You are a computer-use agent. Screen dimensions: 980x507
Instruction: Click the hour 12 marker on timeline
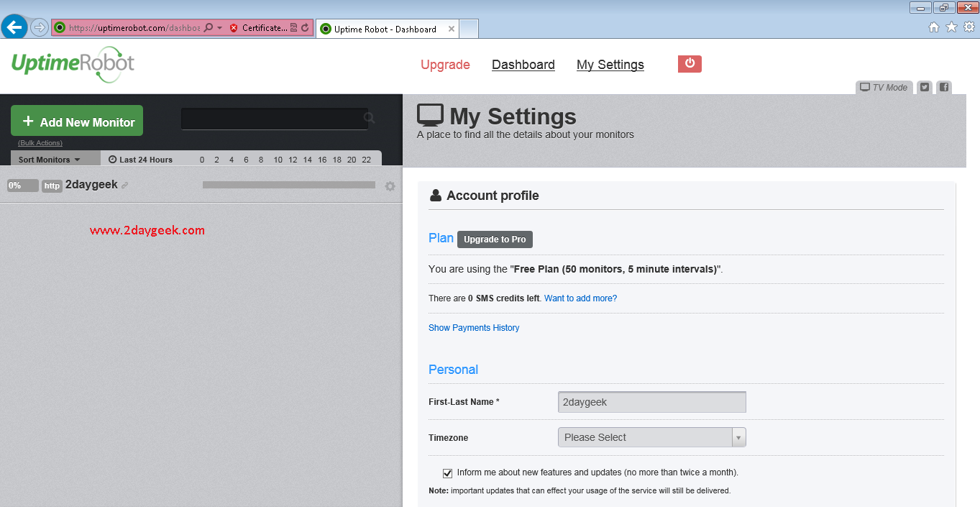click(293, 160)
